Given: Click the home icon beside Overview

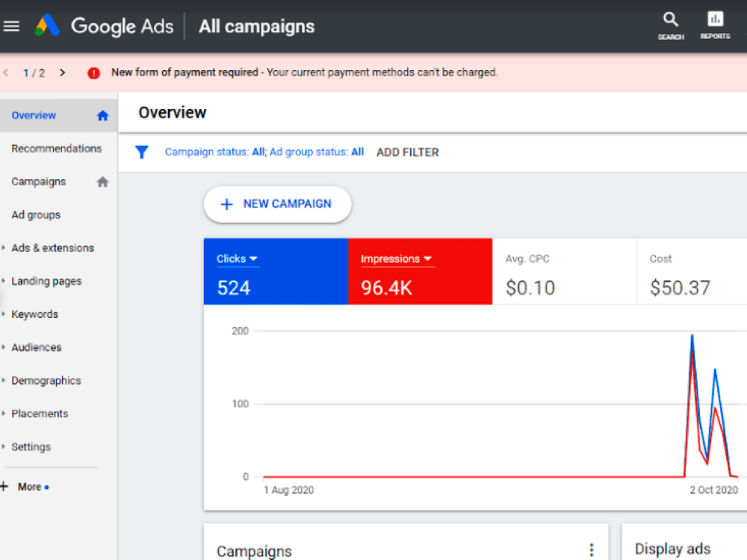Looking at the screenshot, I should click(102, 115).
